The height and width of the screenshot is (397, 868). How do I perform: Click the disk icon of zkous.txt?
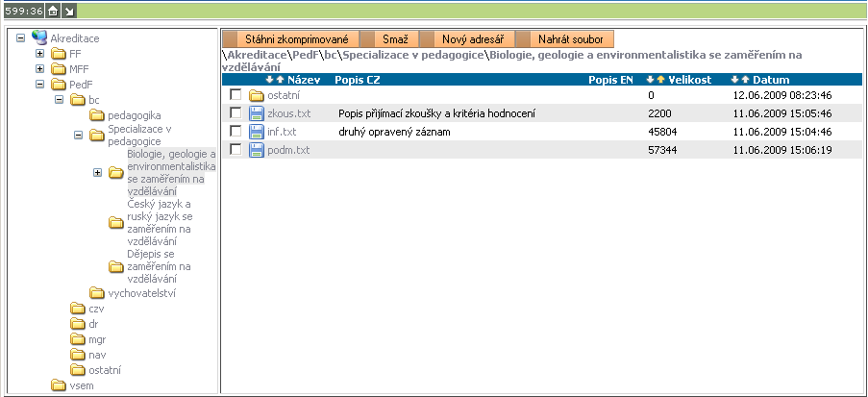pos(257,113)
